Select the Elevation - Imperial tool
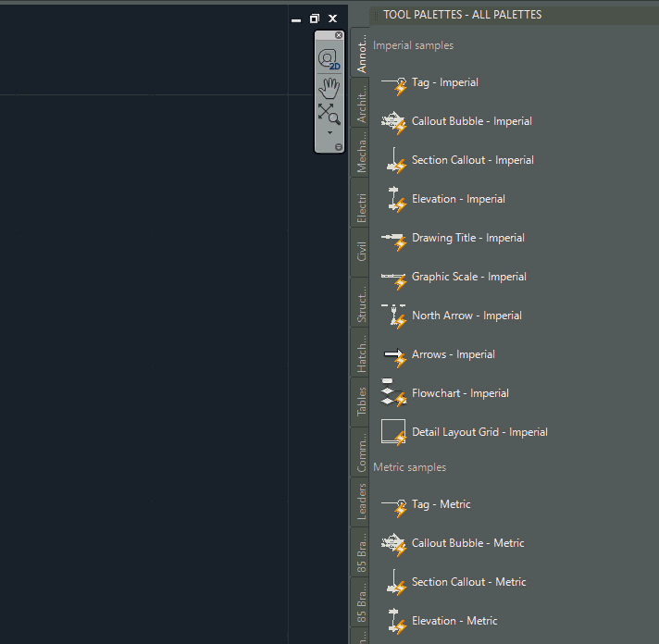 (458, 199)
